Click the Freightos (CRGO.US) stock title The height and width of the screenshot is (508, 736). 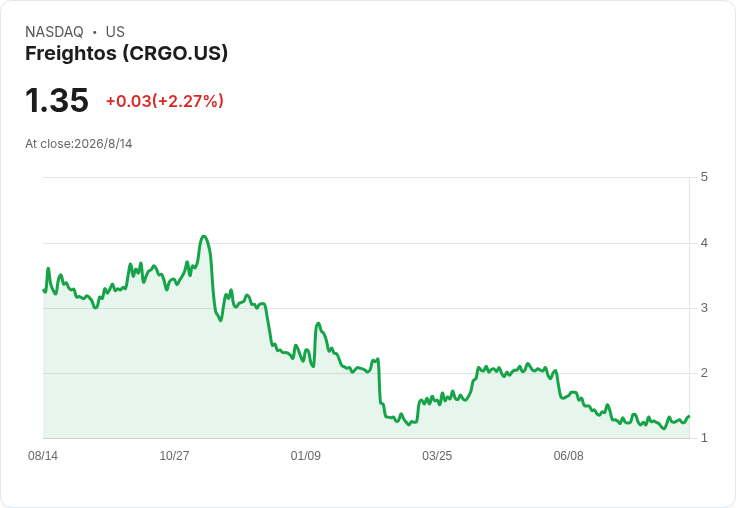click(x=126, y=53)
